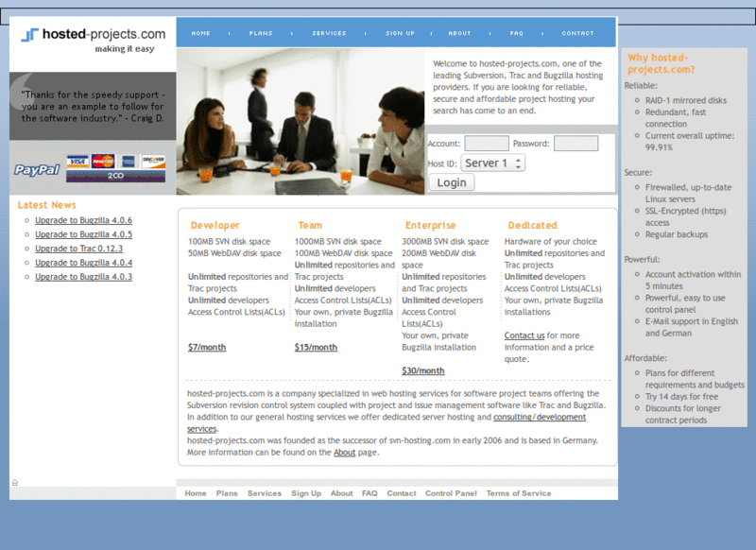Image resolution: width=756 pixels, height=550 pixels.
Task: Open Contact in top navigation bar
Action: click(577, 33)
